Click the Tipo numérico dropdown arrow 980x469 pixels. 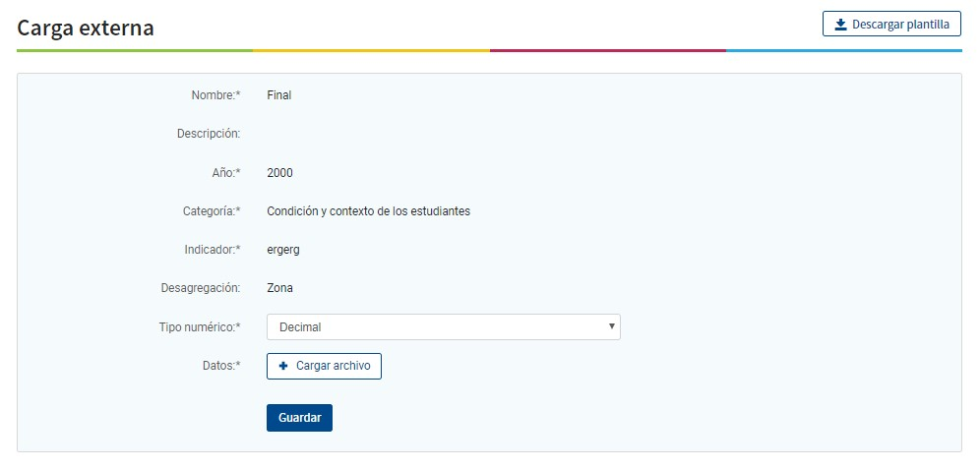pos(611,326)
